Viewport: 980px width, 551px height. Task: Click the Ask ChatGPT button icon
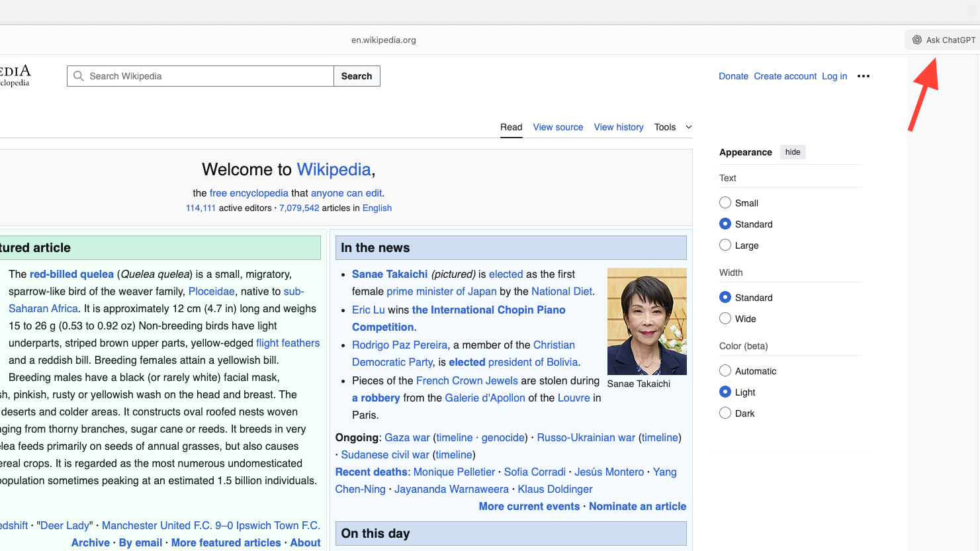point(917,40)
